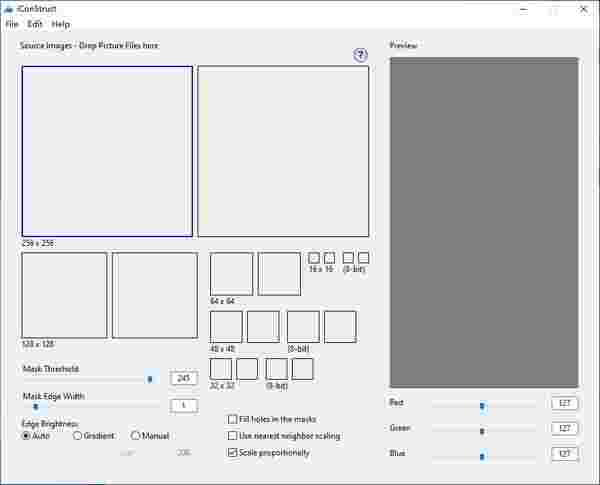Click the Mask Edge Width slider handle
The height and width of the screenshot is (485, 600).
pos(36,407)
